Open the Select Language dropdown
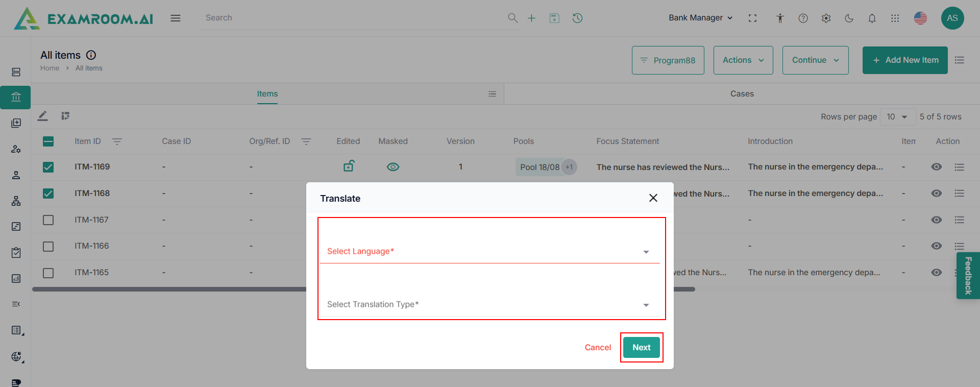The height and width of the screenshot is (387, 980). coord(489,251)
